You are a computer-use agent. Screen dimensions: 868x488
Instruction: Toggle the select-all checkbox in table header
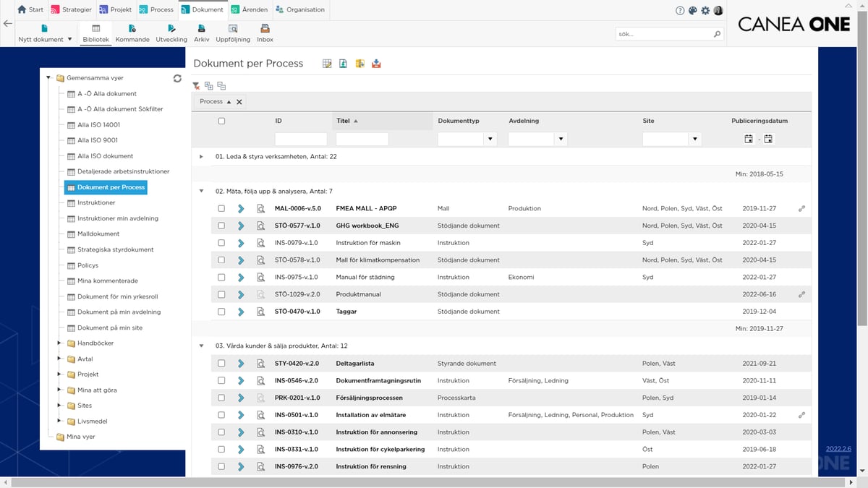(221, 121)
